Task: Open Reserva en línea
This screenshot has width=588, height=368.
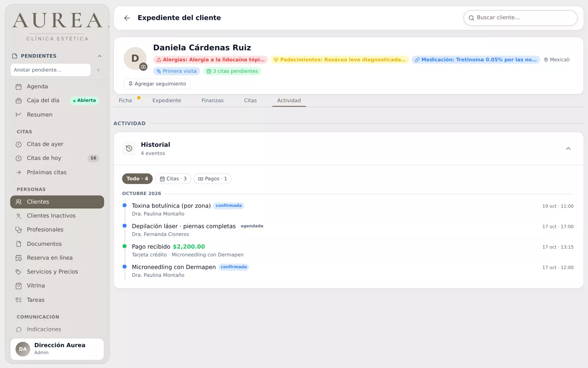Action: 57,258
